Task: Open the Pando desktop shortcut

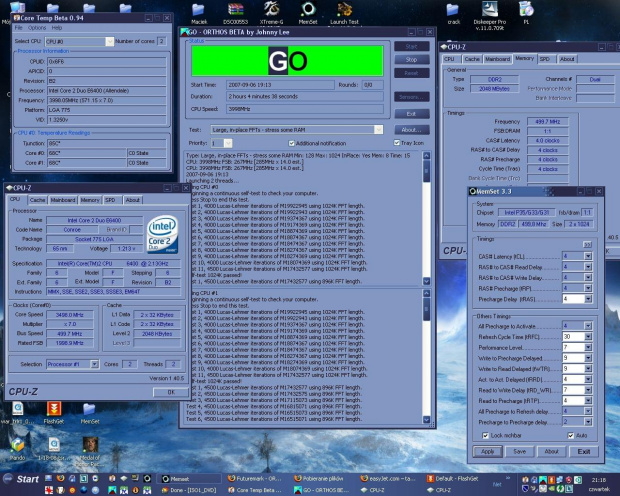Action: coord(17,449)
